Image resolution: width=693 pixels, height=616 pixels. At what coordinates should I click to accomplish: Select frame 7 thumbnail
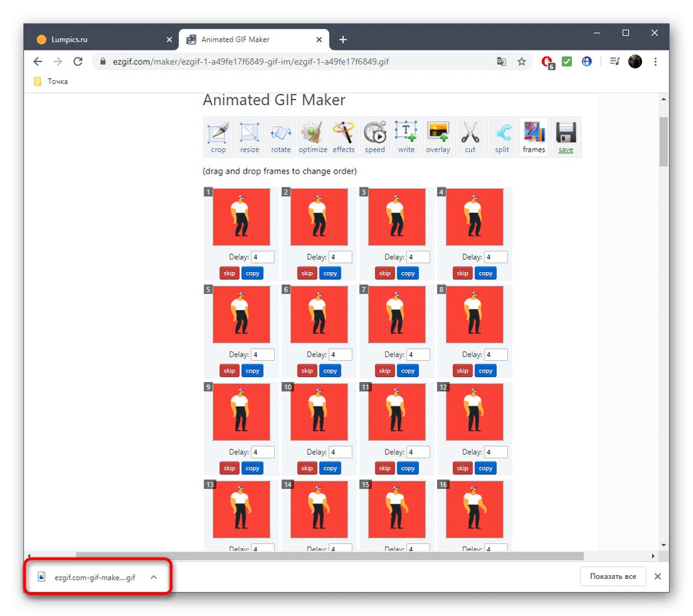point(397,314)
